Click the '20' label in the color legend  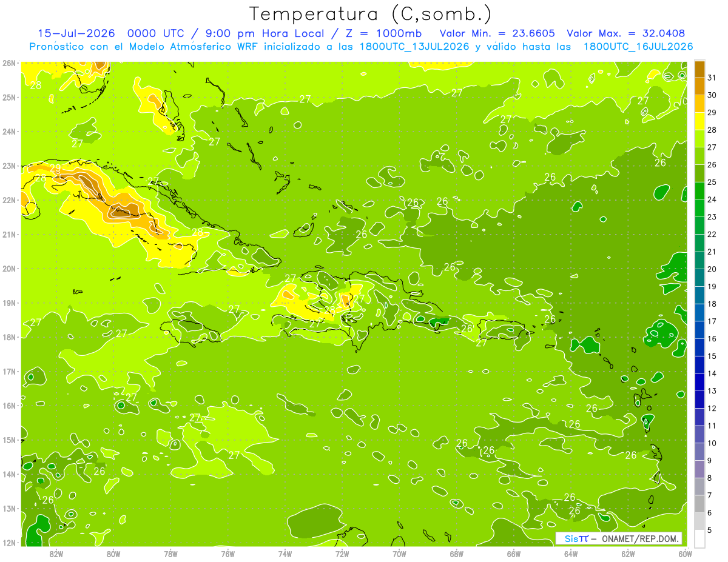pyautogui.click(x=712, y=269)
